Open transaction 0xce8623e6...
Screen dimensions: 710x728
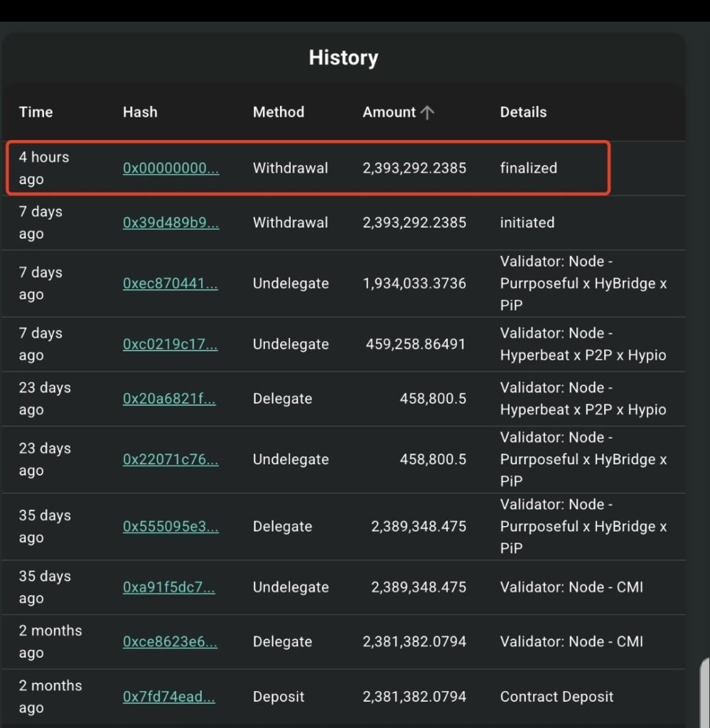click(170, 642)
